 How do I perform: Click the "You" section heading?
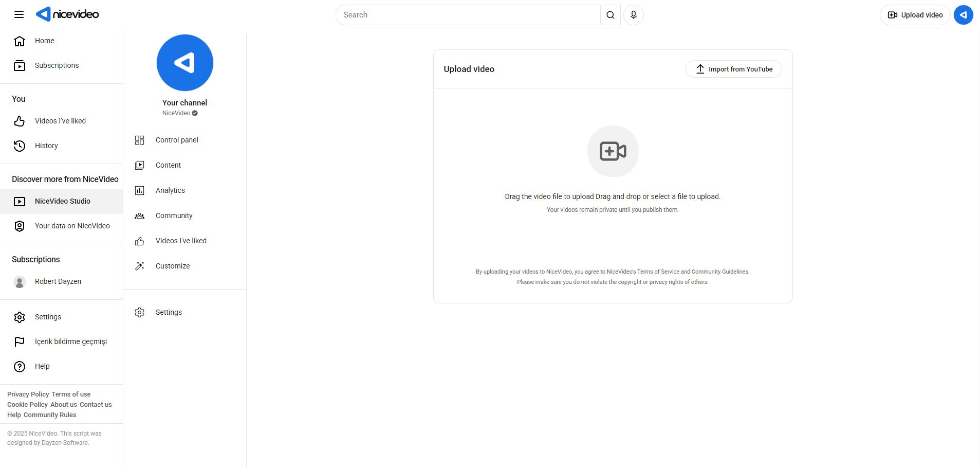[x=19, y=99]
